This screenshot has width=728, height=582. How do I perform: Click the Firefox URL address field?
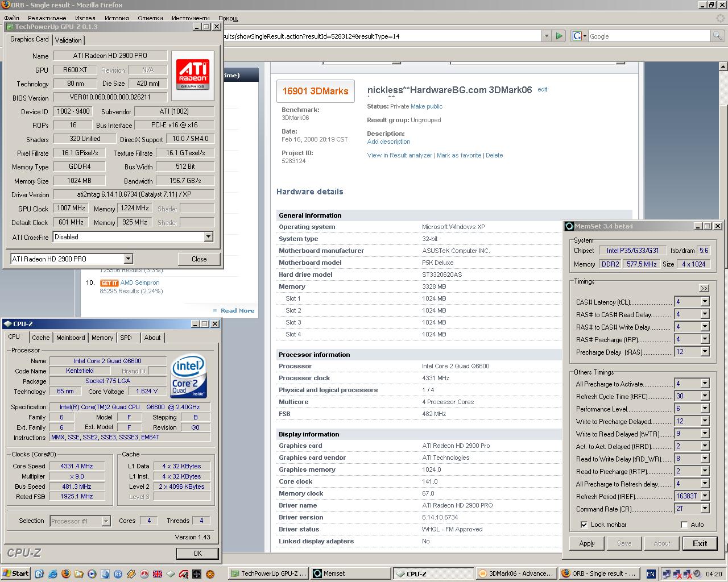coord(382,36)
